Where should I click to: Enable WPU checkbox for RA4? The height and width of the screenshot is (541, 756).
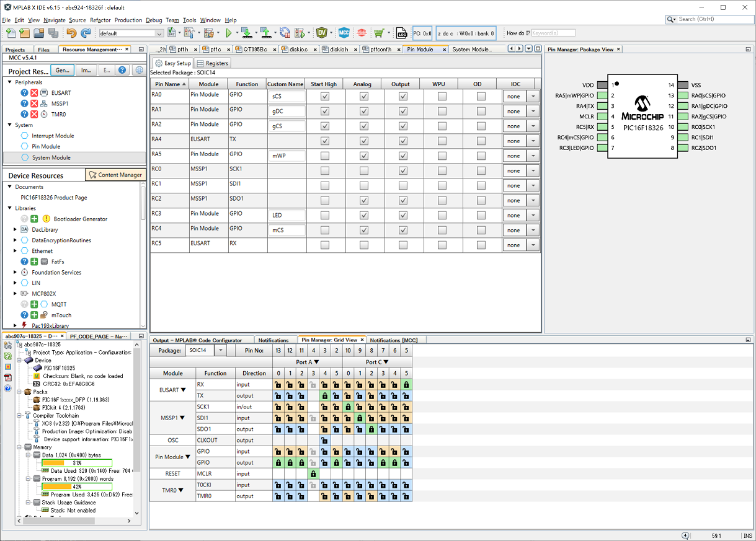click(x=442, y=141)
